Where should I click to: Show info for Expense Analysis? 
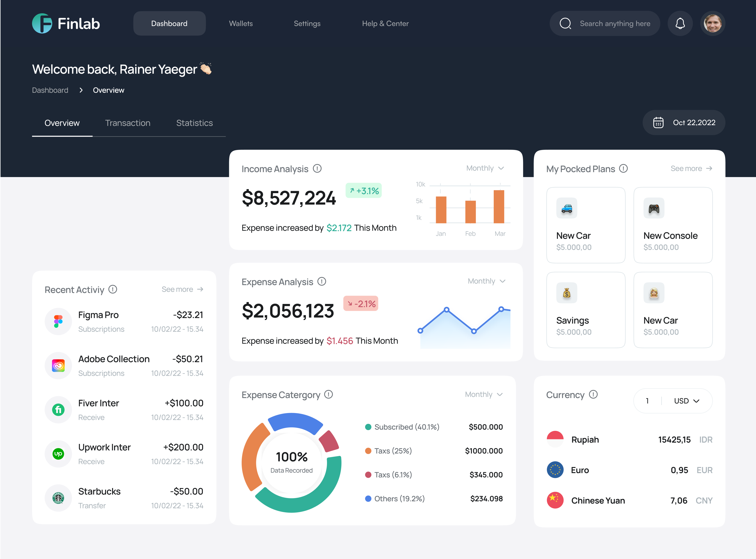[x=322, y=282]
